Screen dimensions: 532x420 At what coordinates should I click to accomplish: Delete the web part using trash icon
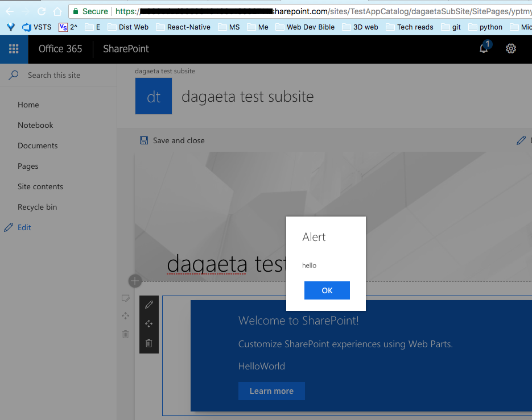click(149, 342)
